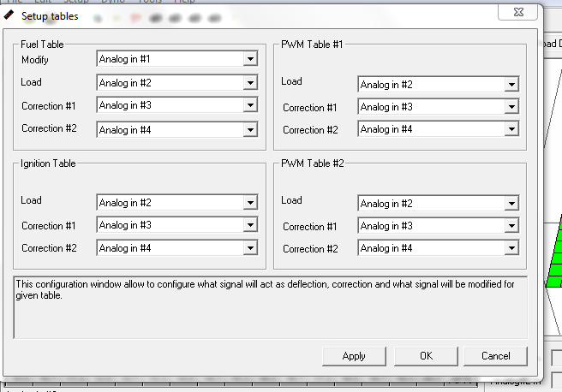562x392 pixels.
Task: Confirm settings with the OK button
Action: (x=426, y=356)
